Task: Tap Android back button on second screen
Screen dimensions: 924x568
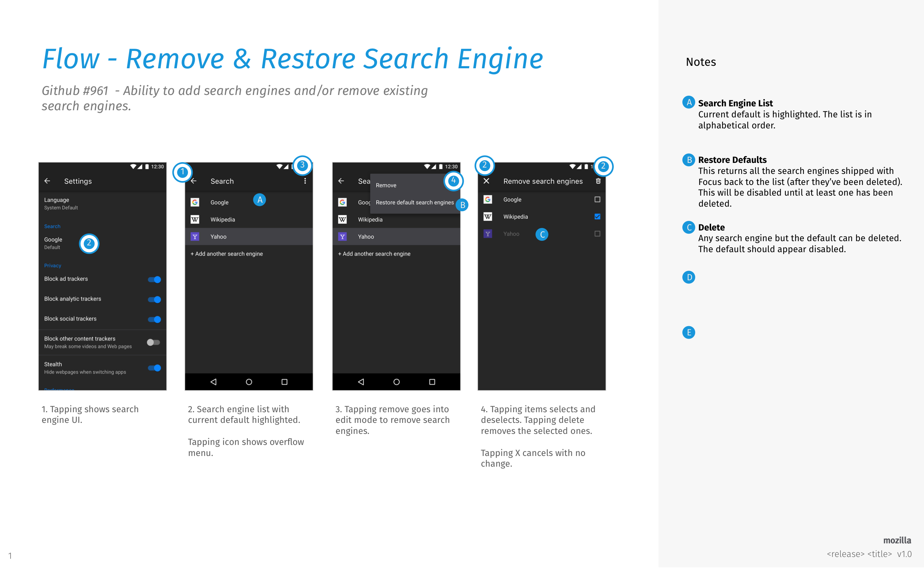Action: 213,382
